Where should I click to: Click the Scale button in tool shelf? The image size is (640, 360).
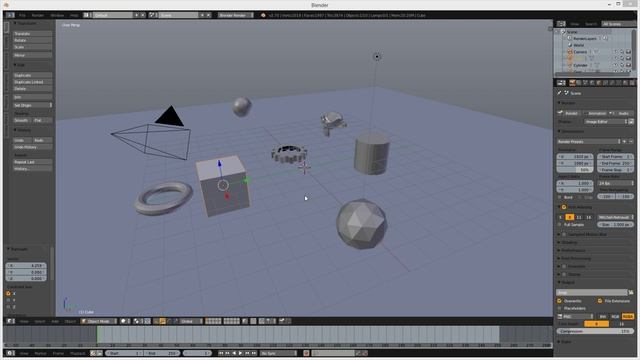click(x=33, y=47)
